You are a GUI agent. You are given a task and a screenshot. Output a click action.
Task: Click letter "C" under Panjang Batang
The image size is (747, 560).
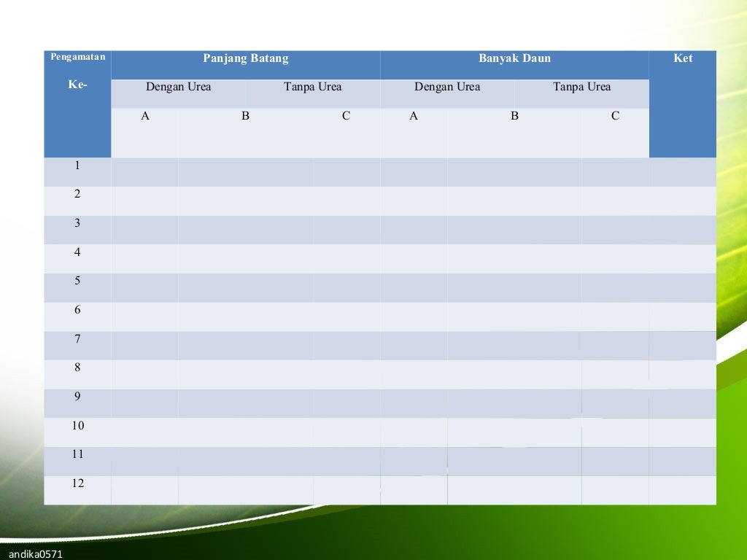pyautogui.click(x=347, y=116)
